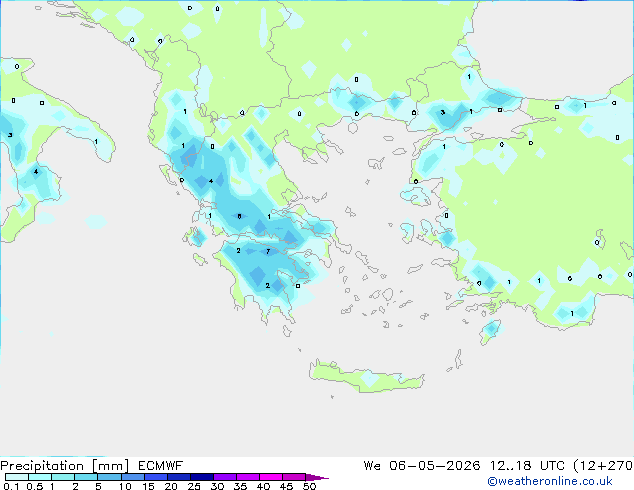
Task: Click the '(12+270' forecast offset text
Action: coord(603,466)
